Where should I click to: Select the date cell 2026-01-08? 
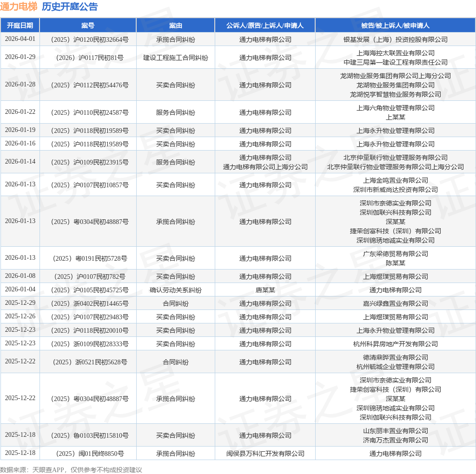pyautogui.click(x=20, y=276)
